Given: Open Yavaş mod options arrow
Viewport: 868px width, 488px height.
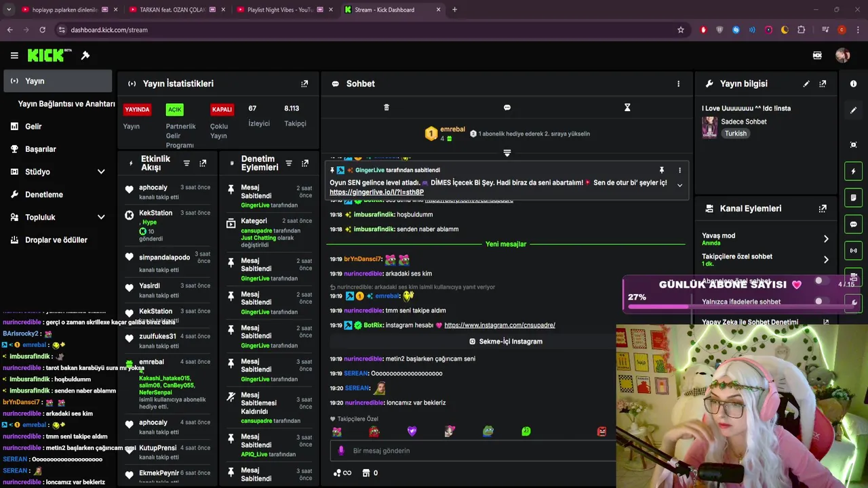Looking at the screenshot, I should click(826, 239).
